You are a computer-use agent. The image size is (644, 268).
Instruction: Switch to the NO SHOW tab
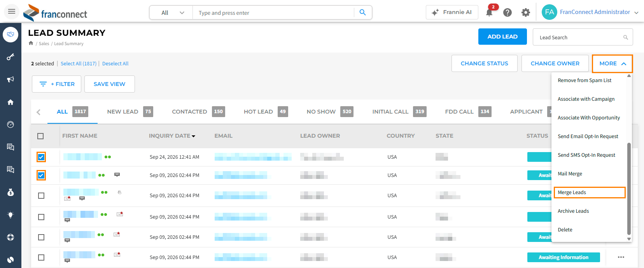point(330,112)
